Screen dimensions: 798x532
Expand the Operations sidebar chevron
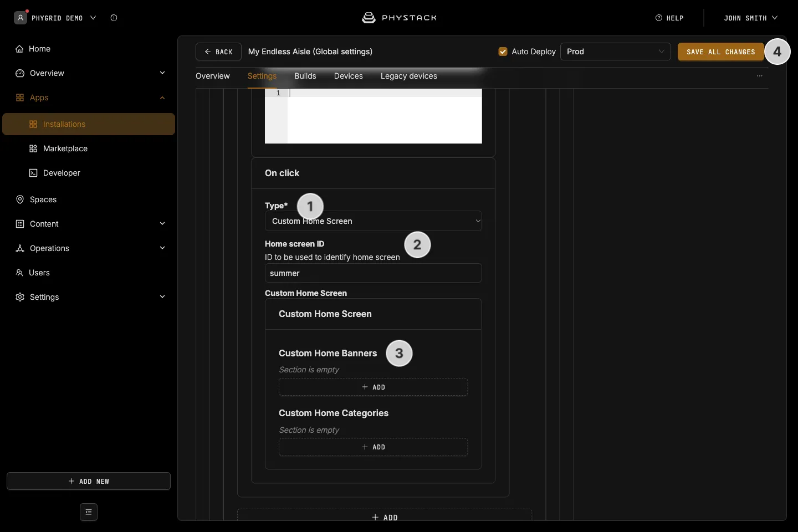tap(162, 248)
